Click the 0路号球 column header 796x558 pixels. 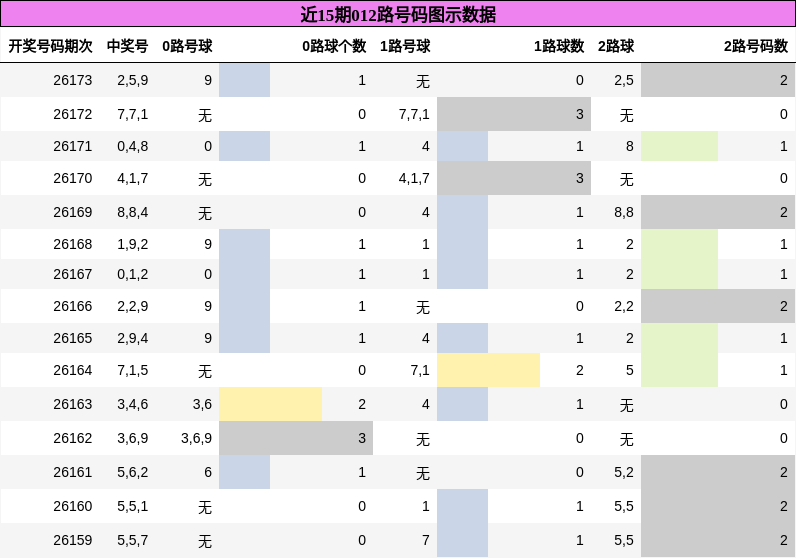[x=187, y=46]
